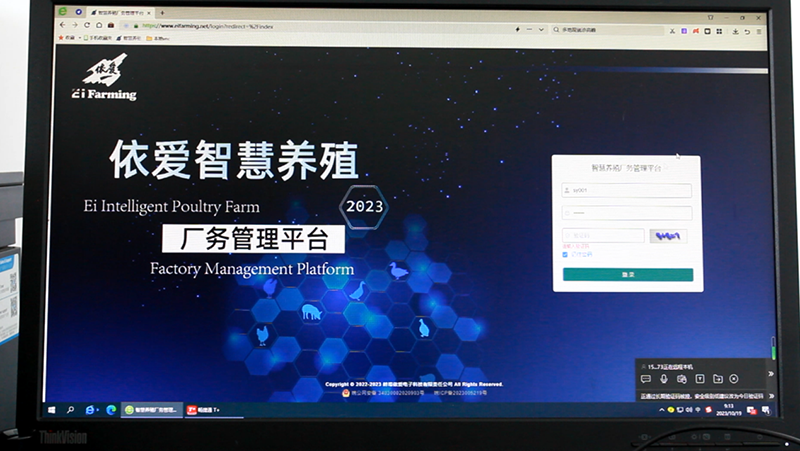Image resolution: width=800 pixels, height=451 pixels.
Task: Toggle the microphone icon in remote panel
Action: (664, 379)
